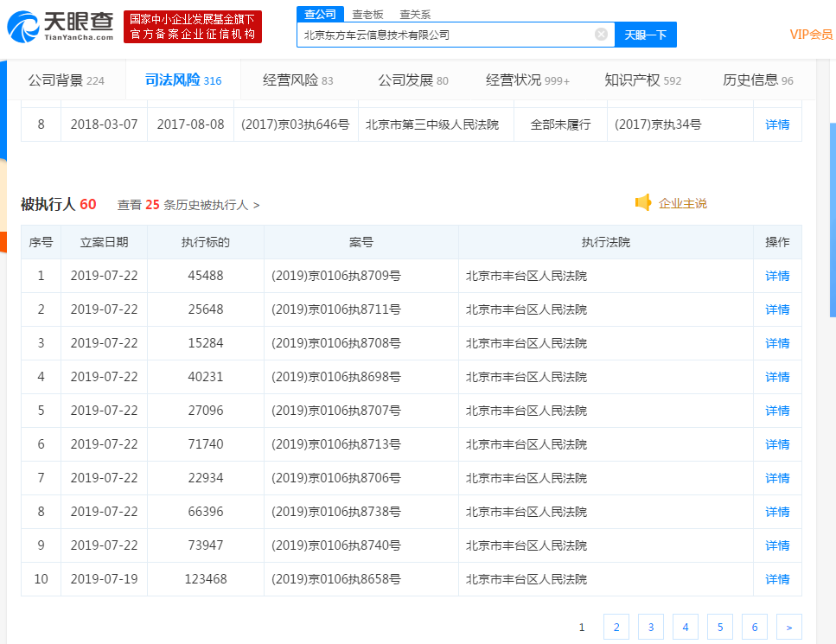Click the next page arrow button
The width and height of the screenshot is (836, 644).
tap(789, 627)
